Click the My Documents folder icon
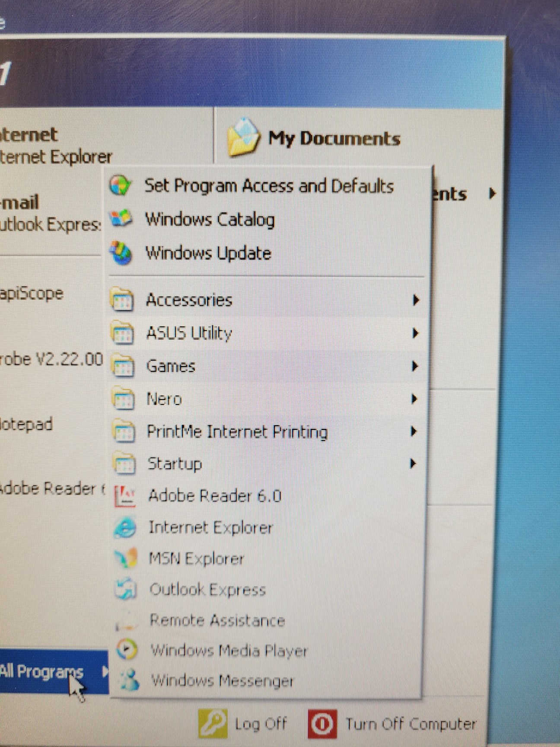Image resolution: width=560 pixels, height=747 pixels. pos(243,137)
